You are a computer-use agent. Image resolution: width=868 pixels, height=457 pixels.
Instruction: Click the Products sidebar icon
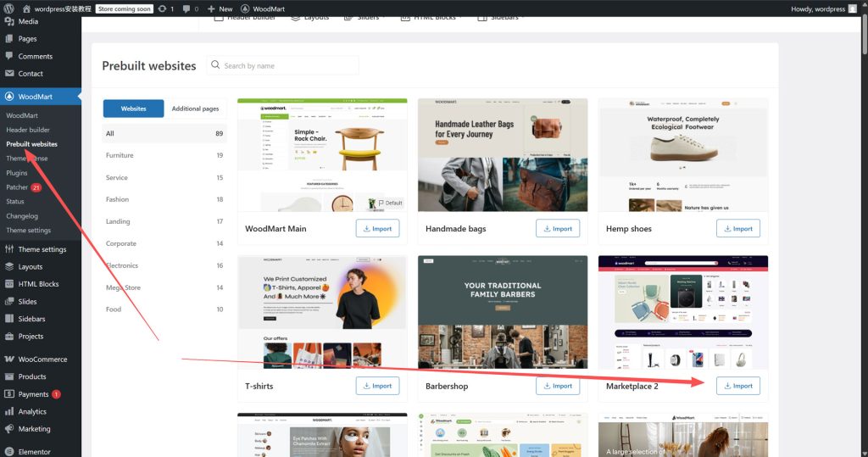coord(9,376)
